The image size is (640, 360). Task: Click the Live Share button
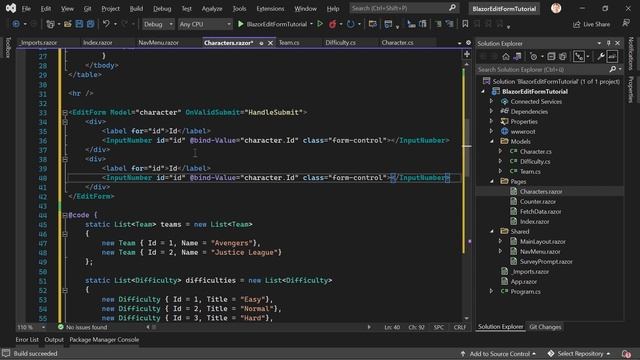click(x=591, y=24)
